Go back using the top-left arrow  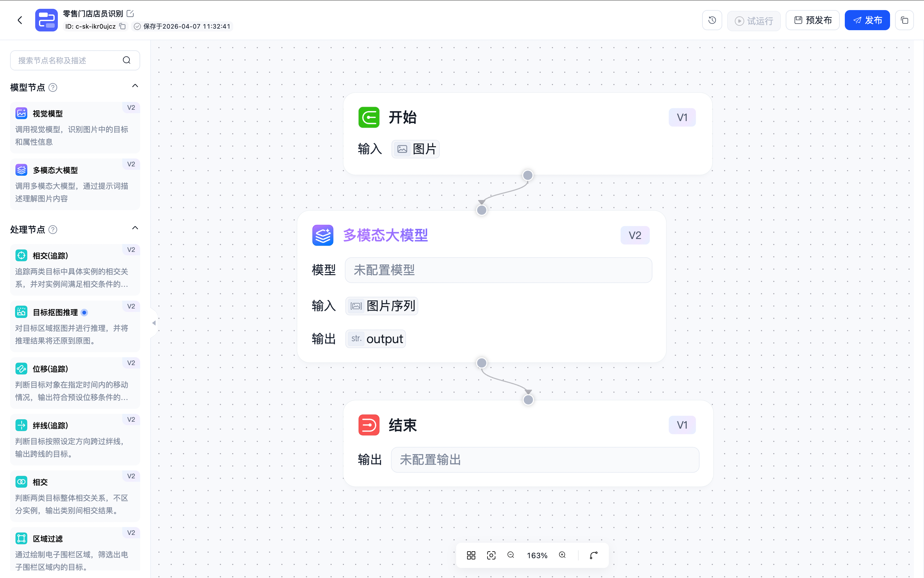point(20,20)
